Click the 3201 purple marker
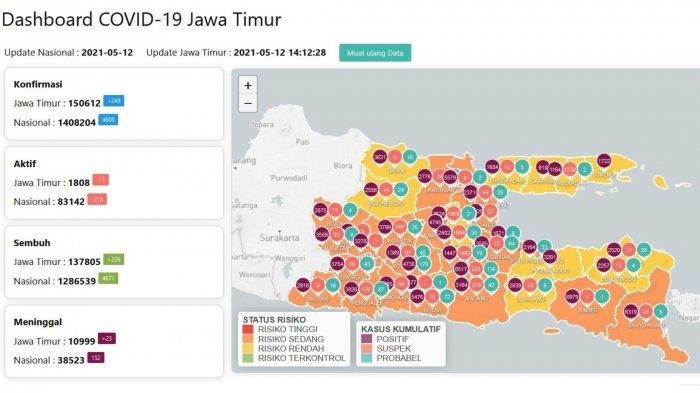 (550, 257)
